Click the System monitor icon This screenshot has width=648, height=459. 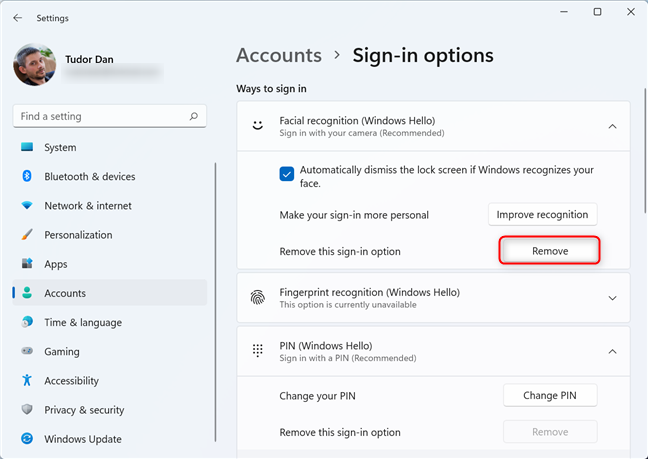coord(27,147)
